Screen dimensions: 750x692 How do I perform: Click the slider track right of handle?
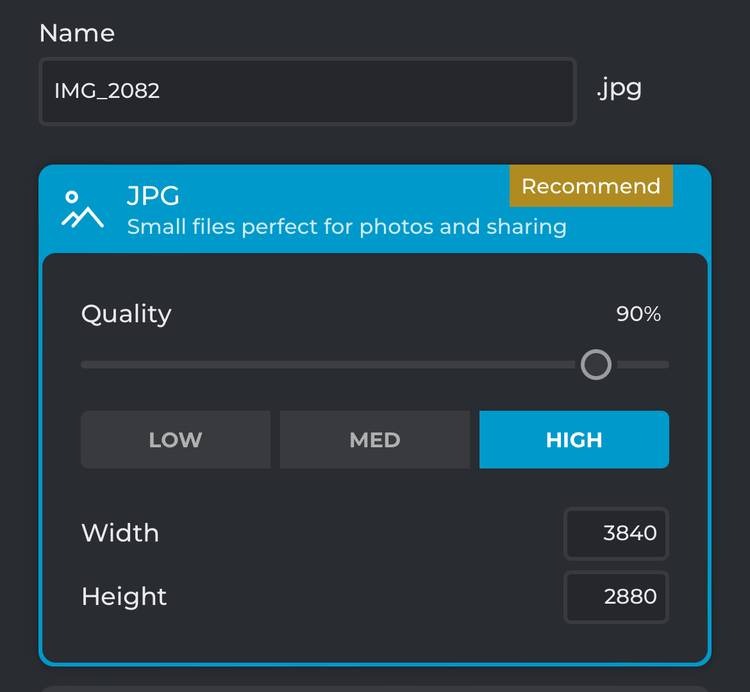coord(641,365)
